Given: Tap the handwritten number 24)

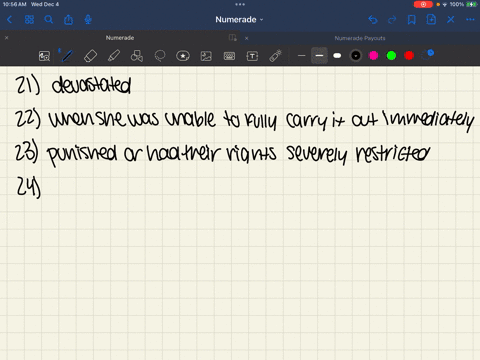Looking at the screenshot, I should tap(29, 187).
